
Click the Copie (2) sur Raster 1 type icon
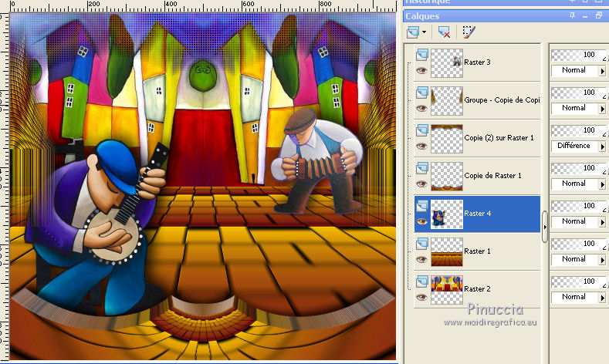tap(422, 130)
